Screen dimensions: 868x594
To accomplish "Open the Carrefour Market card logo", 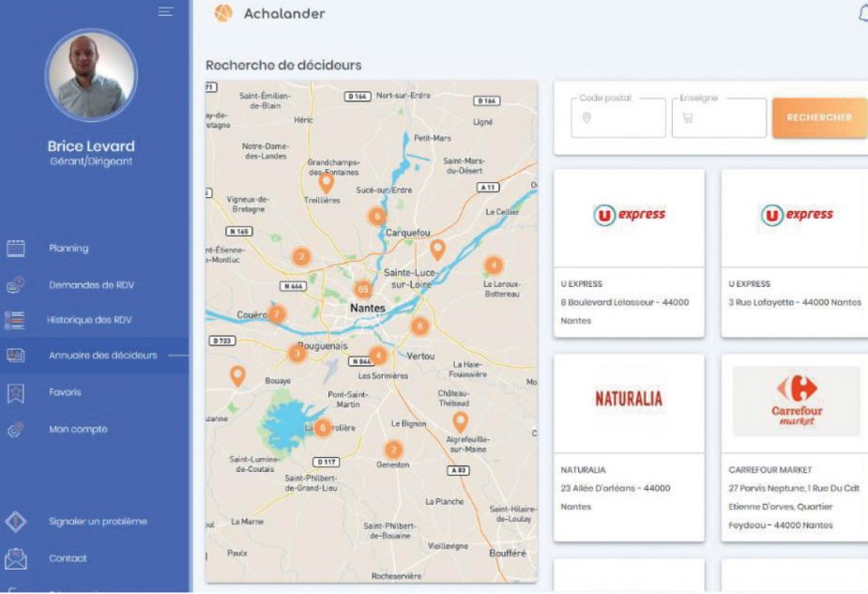I will click(797, 402).
